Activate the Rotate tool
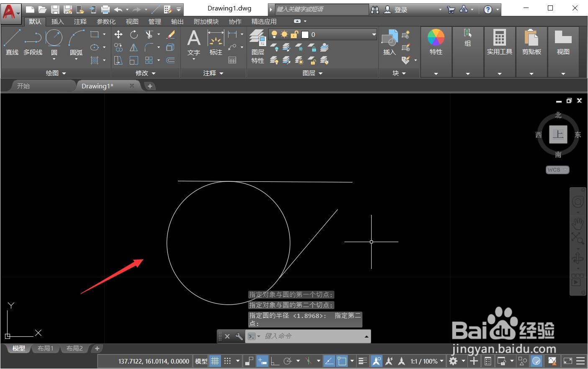Viewport: 588px width, 369px height. click(134, 34)
